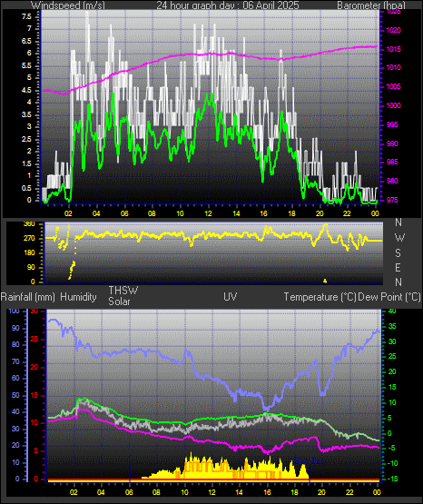Click the 1025 barometer axis value
Screen dimensions: 423x504
point(394,12)
